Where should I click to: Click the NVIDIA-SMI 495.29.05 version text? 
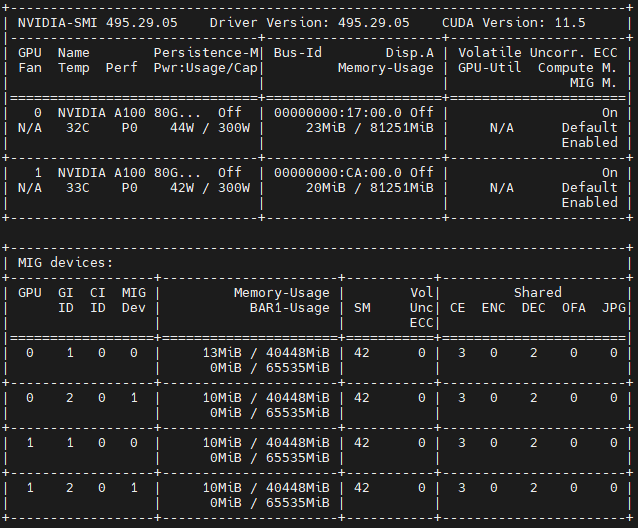coord(98,23)
